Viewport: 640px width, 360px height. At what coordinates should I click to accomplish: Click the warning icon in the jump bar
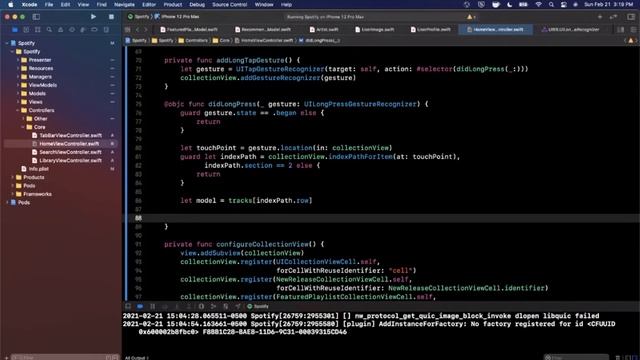click(631, 40)
